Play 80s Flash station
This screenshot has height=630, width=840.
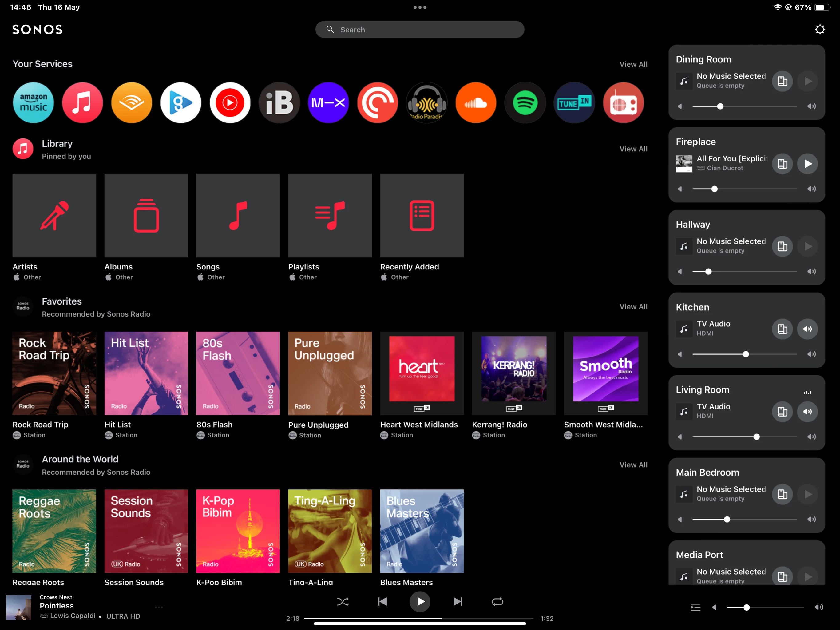point(238,373)
